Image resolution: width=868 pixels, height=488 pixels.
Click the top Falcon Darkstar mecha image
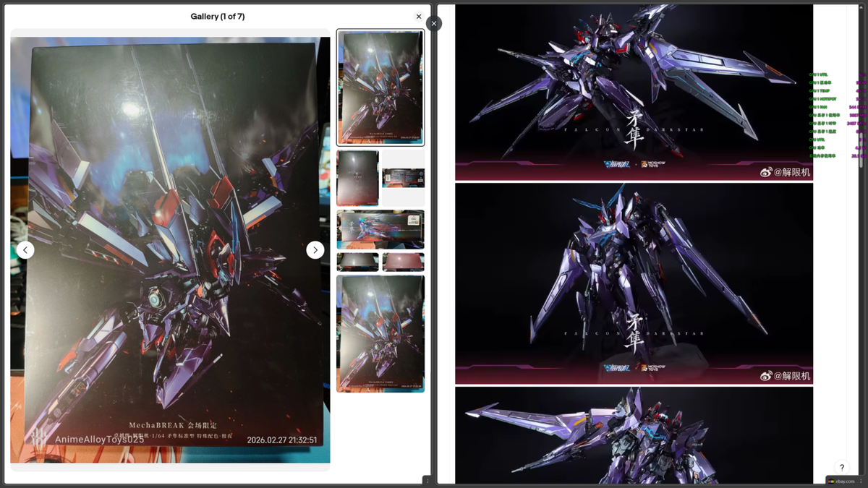(634, 92)
